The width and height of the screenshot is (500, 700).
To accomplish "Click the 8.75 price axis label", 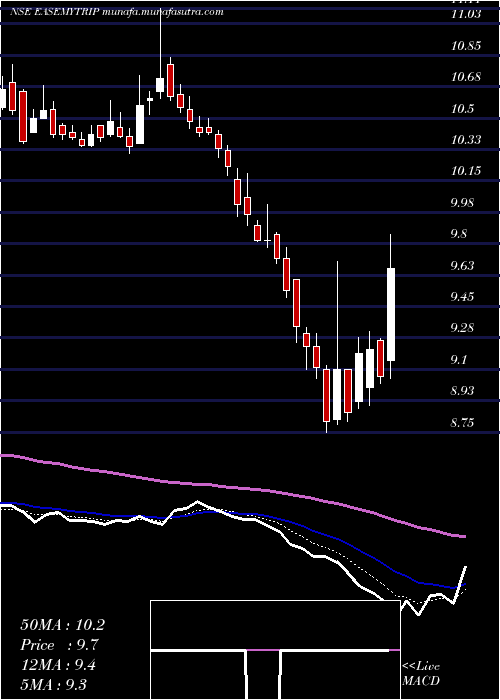I will (463, 422).
